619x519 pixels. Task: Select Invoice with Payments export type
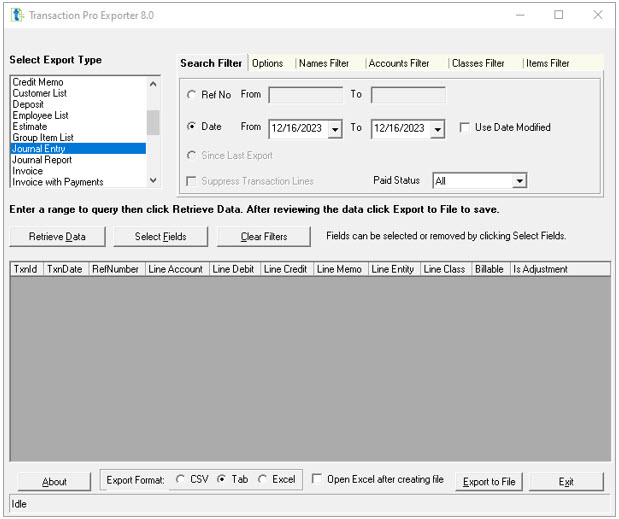tap(78, 182)
